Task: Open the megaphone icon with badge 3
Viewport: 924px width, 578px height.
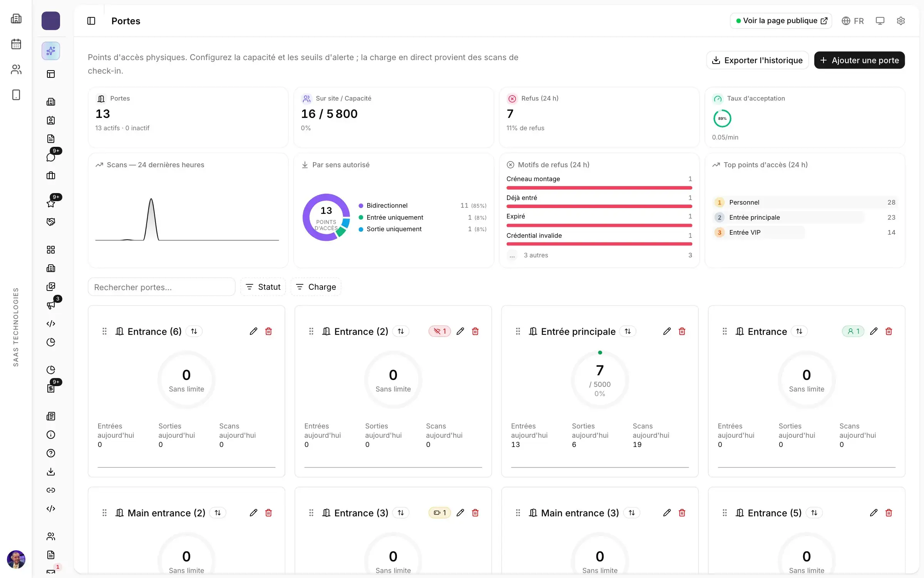Action: pyautogui.click(x=51, y=305)
